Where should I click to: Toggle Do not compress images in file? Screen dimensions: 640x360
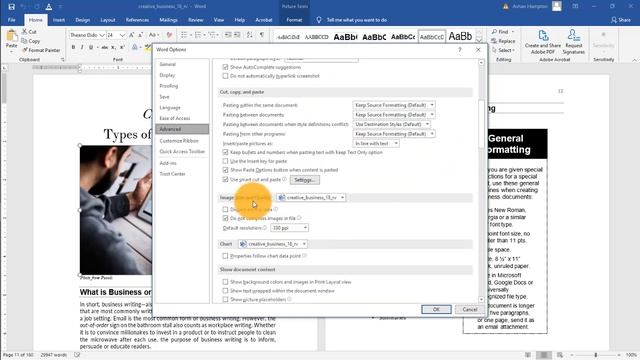225,218
